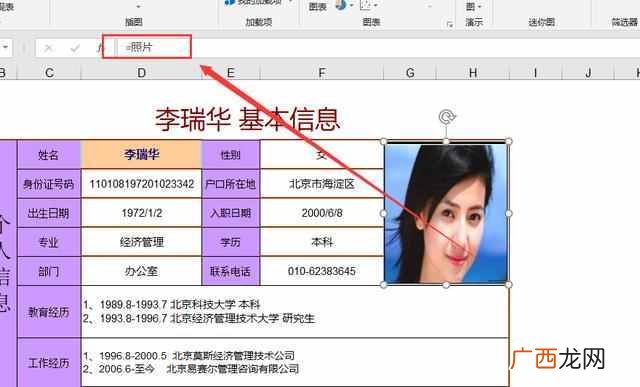Select the 专业 label cell

coord(49,242)
